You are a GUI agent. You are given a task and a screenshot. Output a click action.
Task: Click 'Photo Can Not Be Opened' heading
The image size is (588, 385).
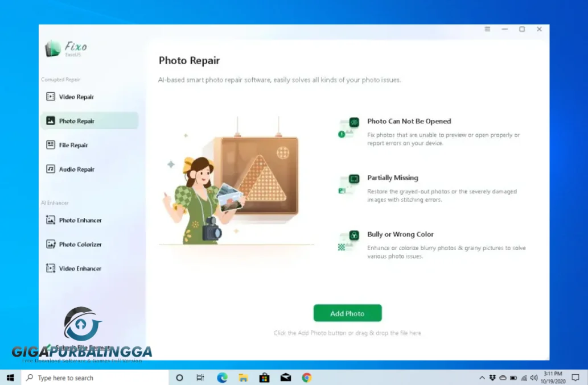409,121
